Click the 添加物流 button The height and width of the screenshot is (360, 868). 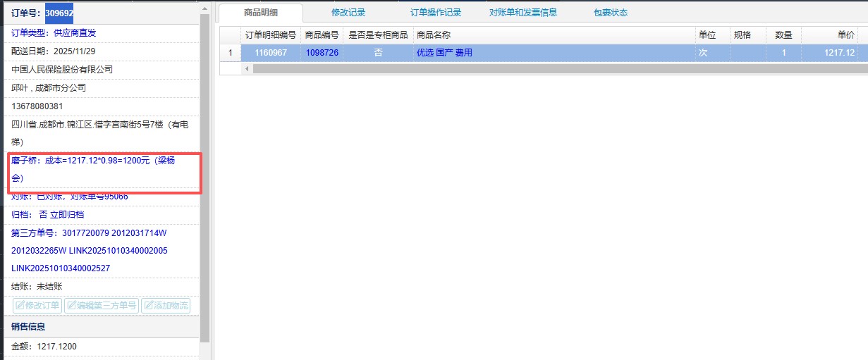(x=166, y=306)
